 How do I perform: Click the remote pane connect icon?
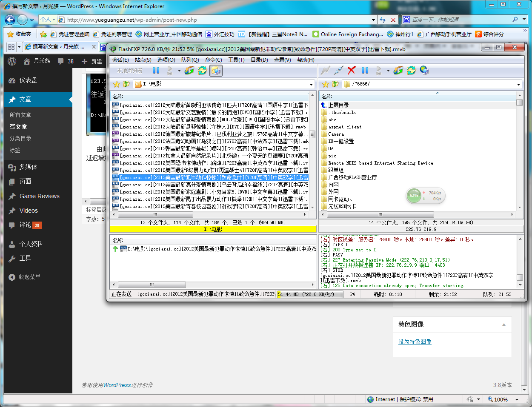[326, 70]
